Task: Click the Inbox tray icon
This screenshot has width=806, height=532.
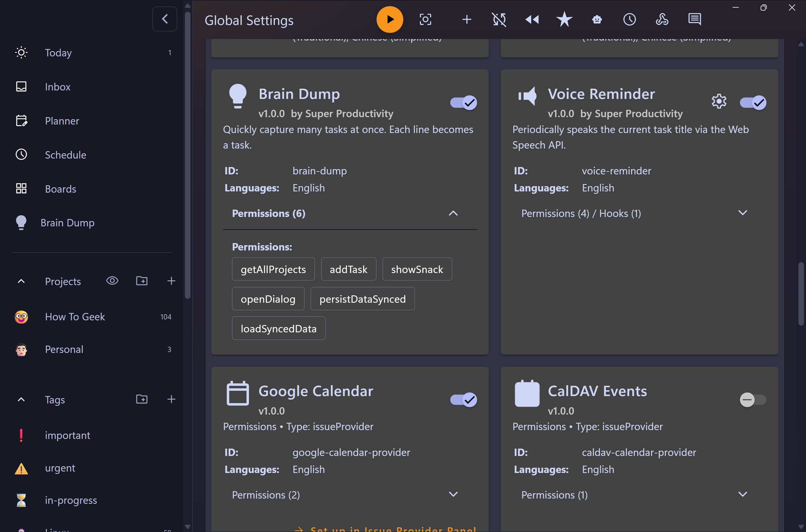Action: [x=21, y=87]
